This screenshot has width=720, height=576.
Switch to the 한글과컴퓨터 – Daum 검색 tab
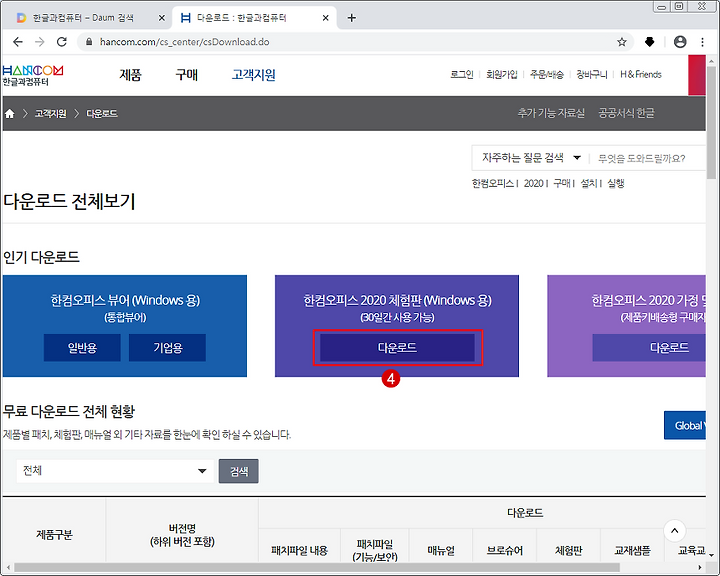click(x=83, y=18)
